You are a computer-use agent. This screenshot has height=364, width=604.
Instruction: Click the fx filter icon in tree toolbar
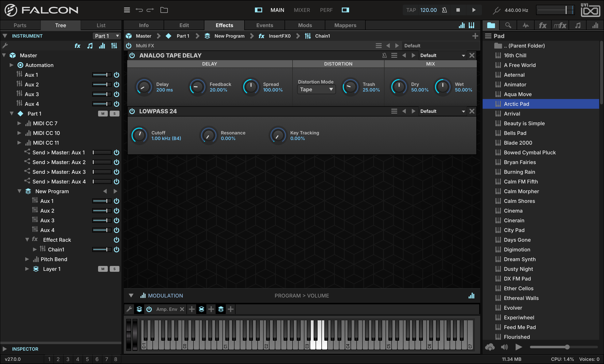tap(77, 46)
